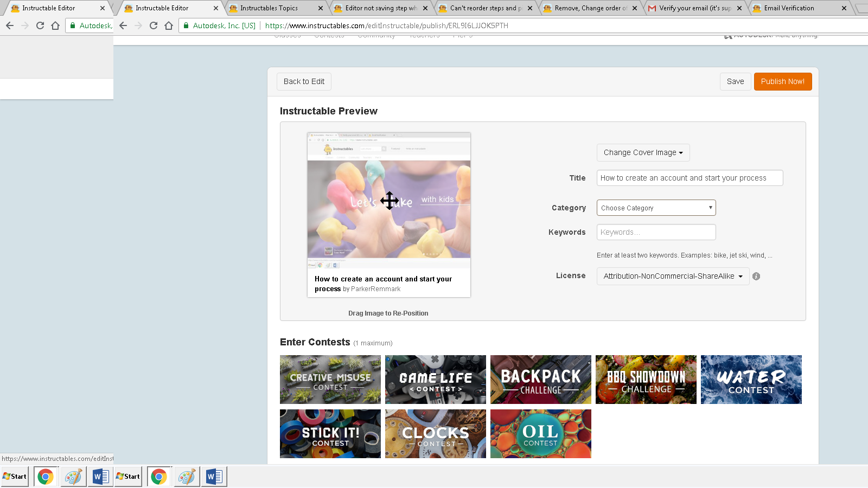
Task: Click preview title How to create an account
Action: [x=383, y=284]
